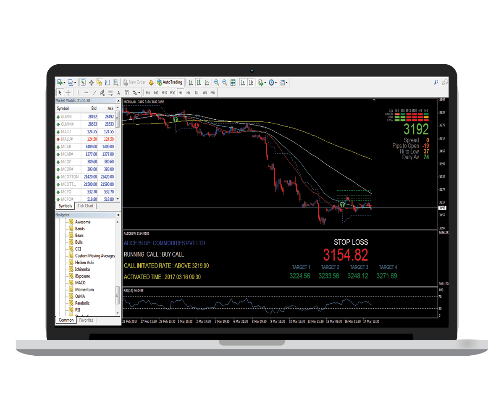The height and width of the screenshot is (420, 504).
Task: Click the Templates toolbar icon
Action: (x=282, y=82)
